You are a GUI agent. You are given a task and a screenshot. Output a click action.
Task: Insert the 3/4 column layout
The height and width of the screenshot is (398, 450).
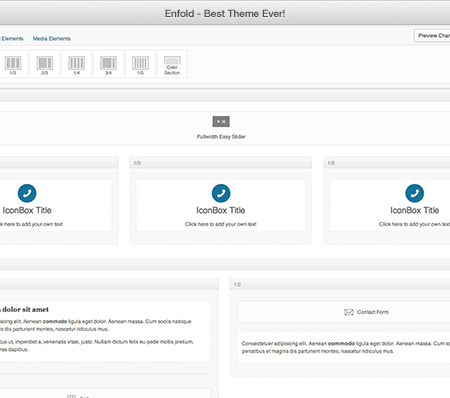[108, 64]
